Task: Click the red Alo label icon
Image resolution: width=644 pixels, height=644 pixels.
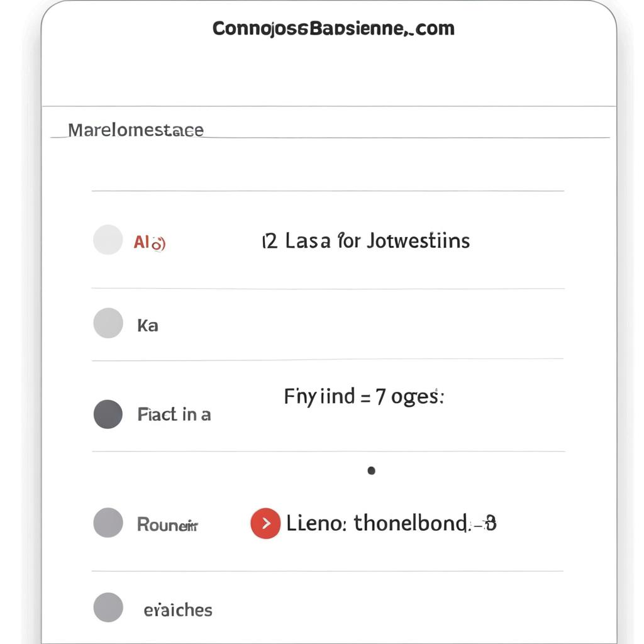Action: (150, 242)
